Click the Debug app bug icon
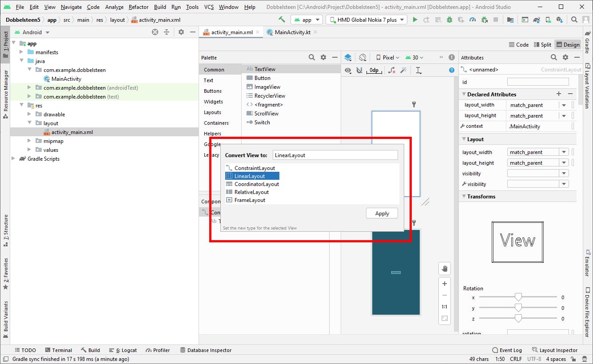 point(450,20)
